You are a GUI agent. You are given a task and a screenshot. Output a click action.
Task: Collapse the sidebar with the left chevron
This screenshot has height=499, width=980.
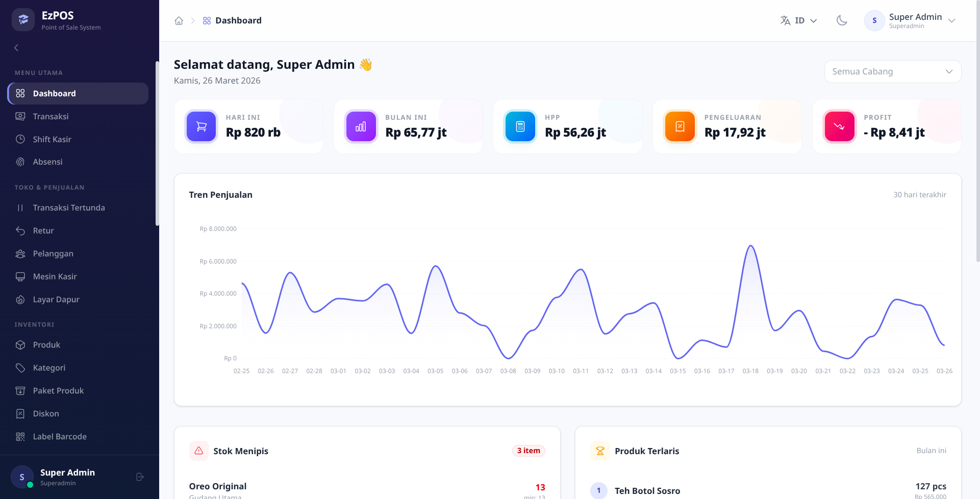[16, 48]
